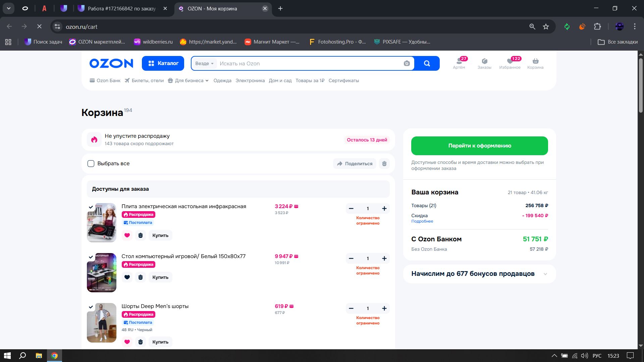
Task: Open the Подробнее discount details link
Action: pos(422,221)
